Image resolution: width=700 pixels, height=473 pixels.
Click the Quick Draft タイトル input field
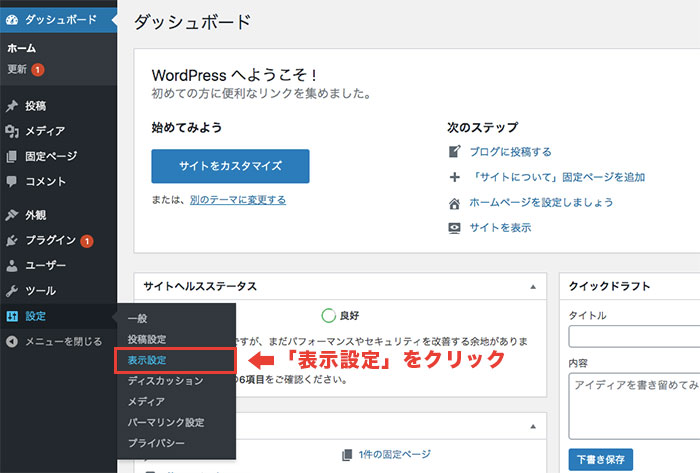tap(634, 336)
